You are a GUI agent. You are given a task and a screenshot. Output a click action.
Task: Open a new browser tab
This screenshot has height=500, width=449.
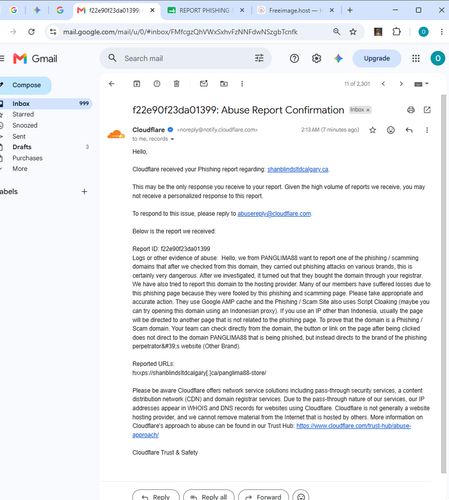pos(350,10)
